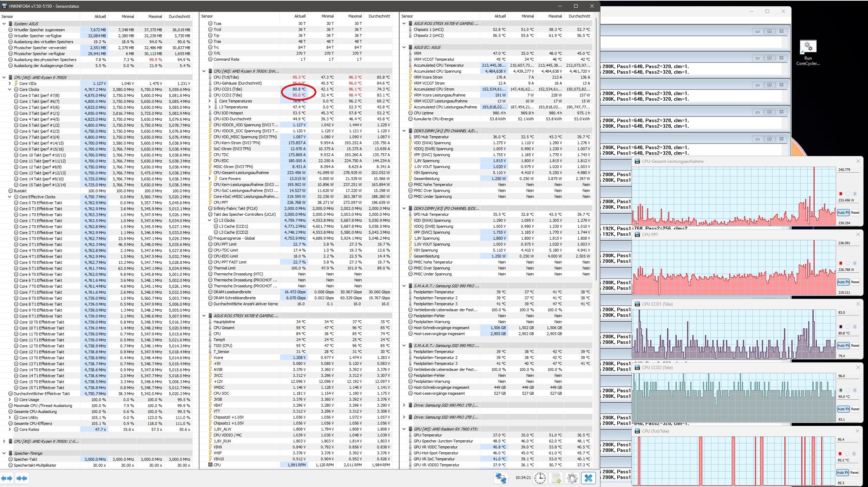Reset the CPU CCD1 (Tdie) graph
Image resolution: width=868 pixels, height=487 pixels.
tap(855, 346)
